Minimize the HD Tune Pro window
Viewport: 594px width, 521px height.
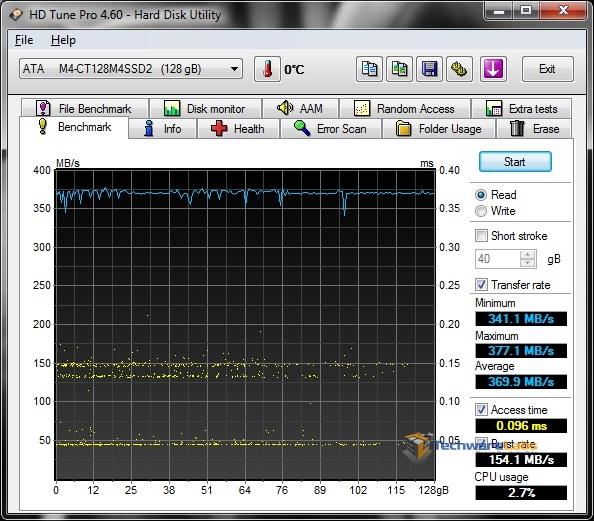click(499, 11)
